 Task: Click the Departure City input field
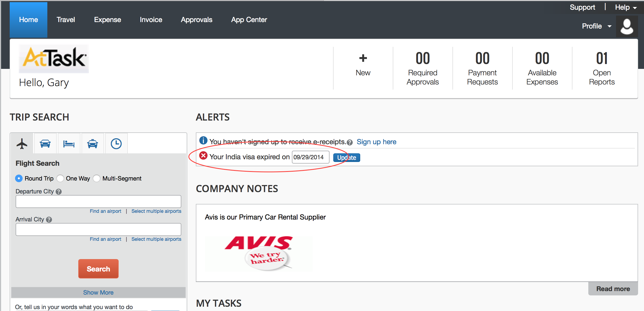98,202
